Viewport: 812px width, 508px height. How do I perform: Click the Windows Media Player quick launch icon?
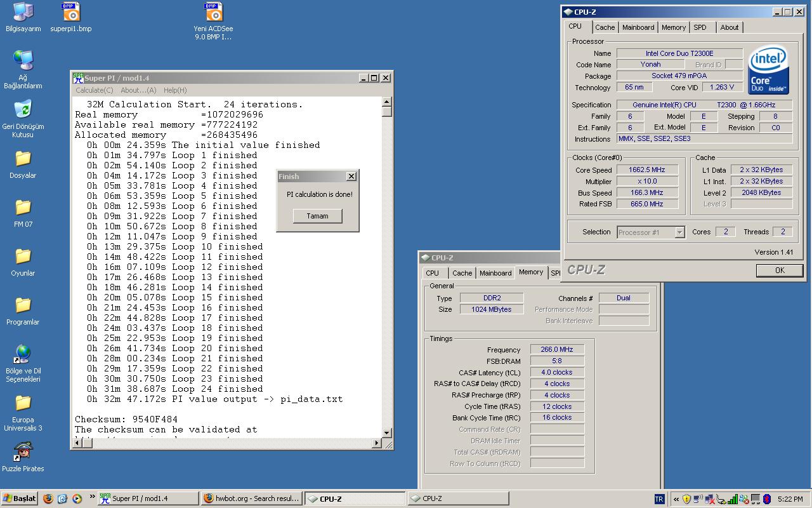[77, 498]
